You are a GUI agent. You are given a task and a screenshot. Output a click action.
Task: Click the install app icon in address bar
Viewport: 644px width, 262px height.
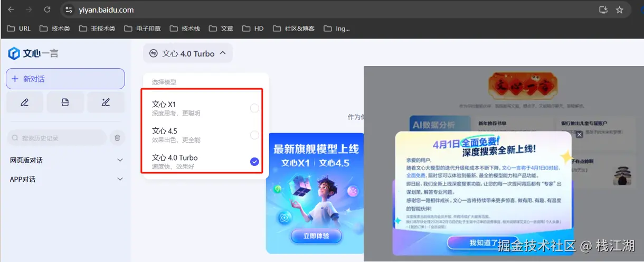click(x=603, y=10)
